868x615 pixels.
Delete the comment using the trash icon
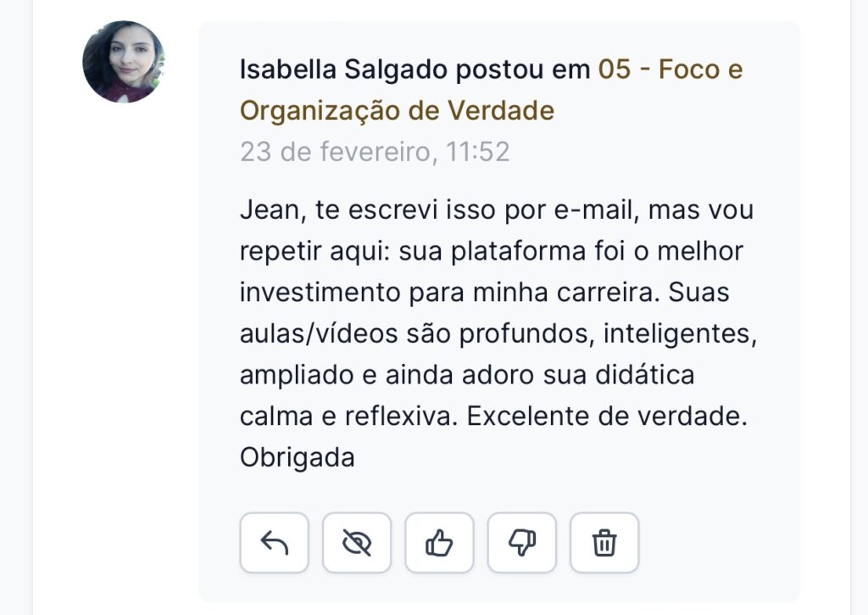[604, 543]
